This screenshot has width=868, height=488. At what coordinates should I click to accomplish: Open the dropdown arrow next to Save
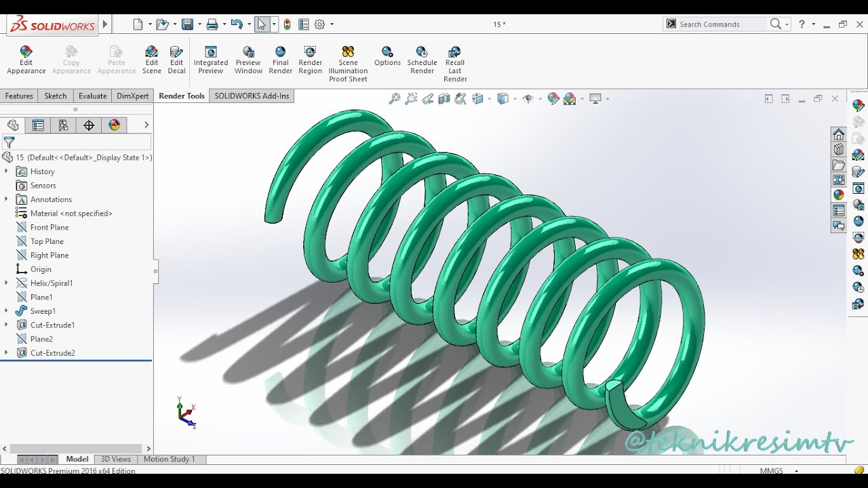(x=199, y=24)
